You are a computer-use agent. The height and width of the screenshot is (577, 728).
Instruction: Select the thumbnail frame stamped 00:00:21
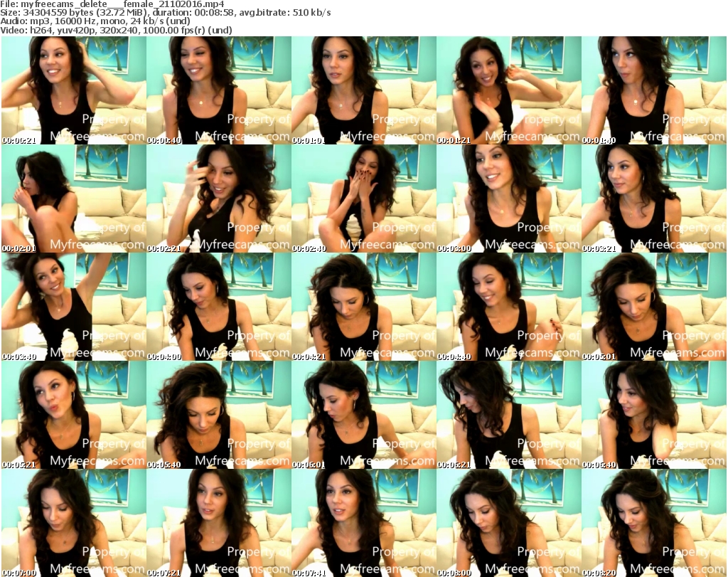74,90
